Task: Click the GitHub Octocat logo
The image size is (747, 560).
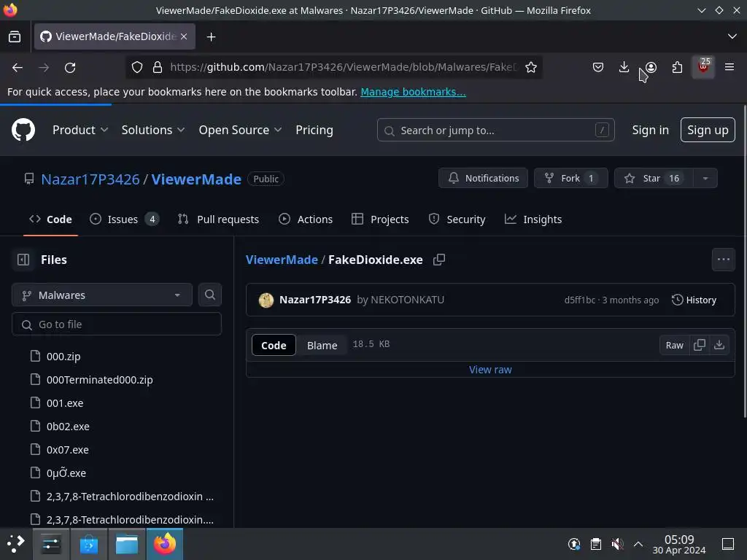Action: coord(23,130)
